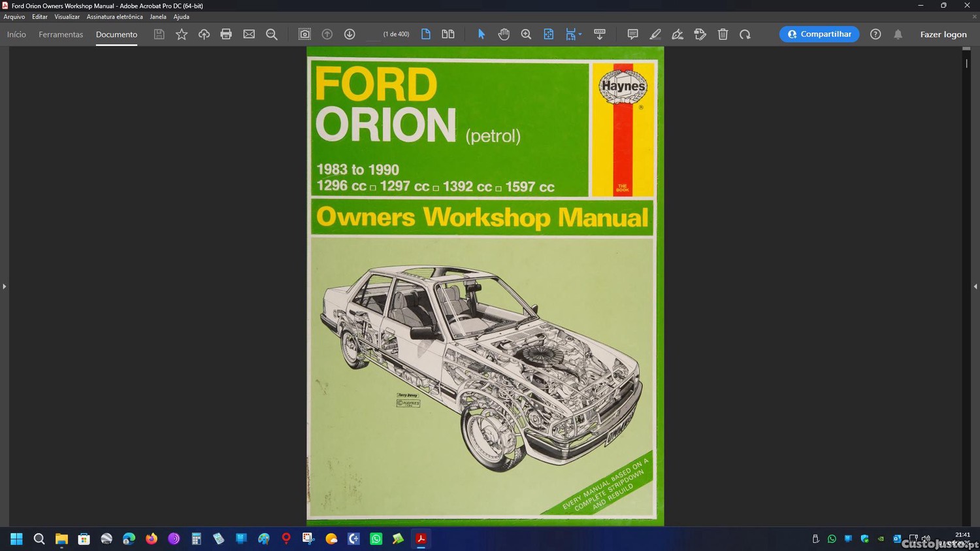The image size is (980, 551).
Task: Rotate the page with the circular arrow icon
Action: click(745, 34)
